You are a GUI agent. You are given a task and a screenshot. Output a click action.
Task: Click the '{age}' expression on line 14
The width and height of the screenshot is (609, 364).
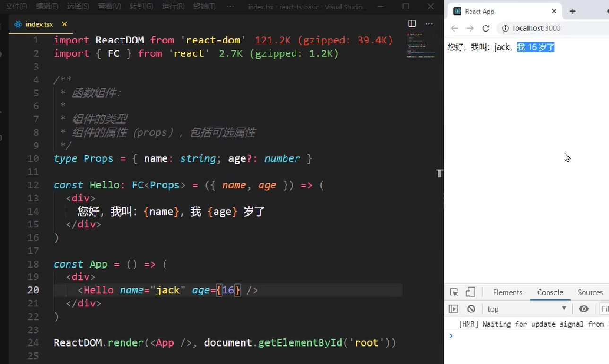tap(222, 211)
